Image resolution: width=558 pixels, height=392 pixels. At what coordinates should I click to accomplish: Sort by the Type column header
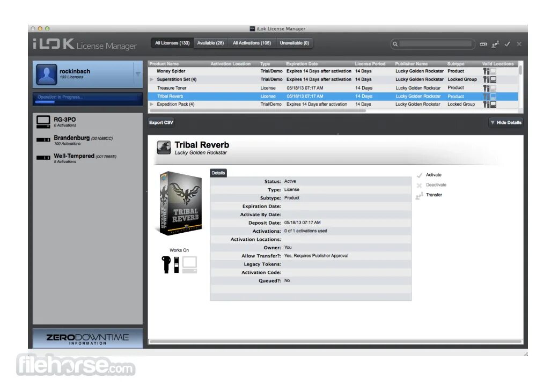point(265,64)
